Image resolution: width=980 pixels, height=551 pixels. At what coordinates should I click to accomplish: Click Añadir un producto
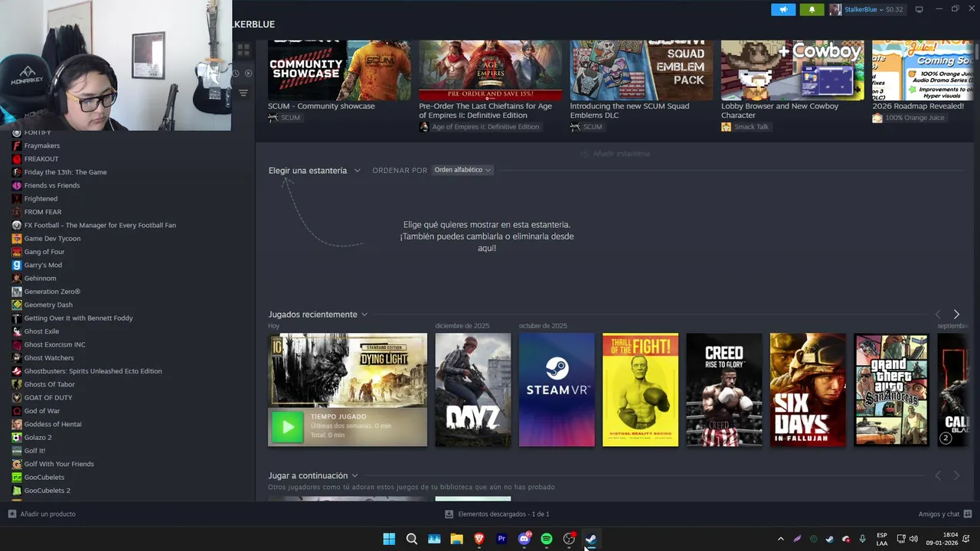click(42, 514)
